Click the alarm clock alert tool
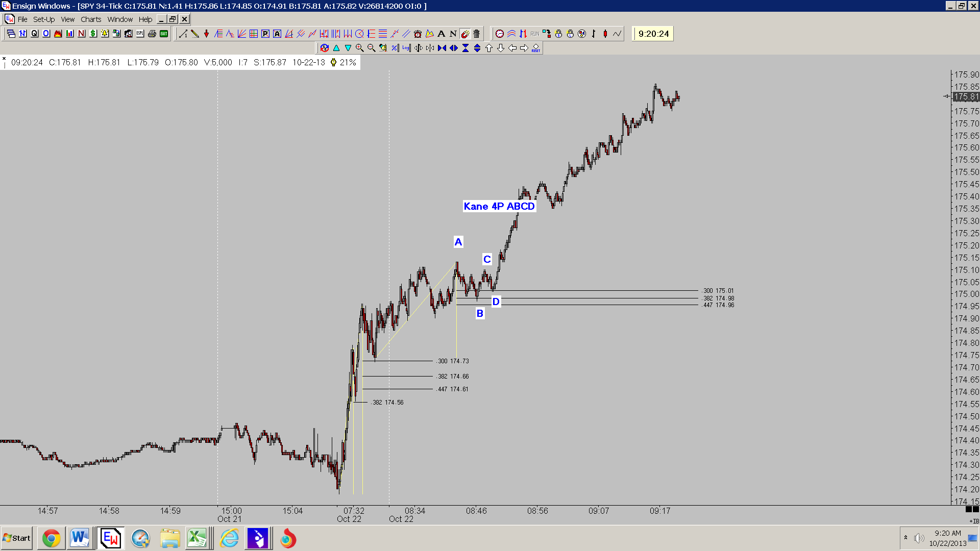This screenshot has height=551, width=980. pos(418,34)
